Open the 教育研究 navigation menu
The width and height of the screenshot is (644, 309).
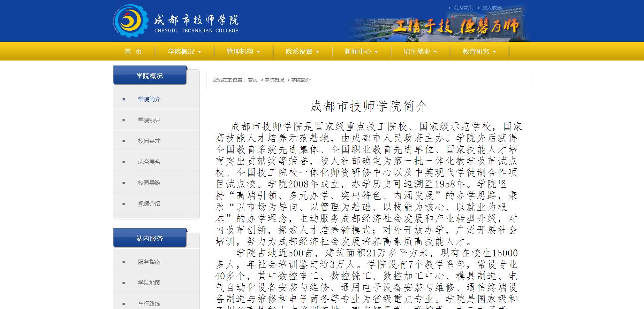coord(476,52)
